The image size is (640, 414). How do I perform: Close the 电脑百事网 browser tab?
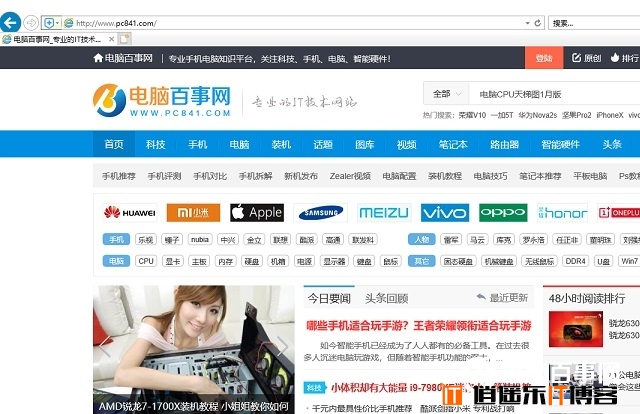(111, 39)
